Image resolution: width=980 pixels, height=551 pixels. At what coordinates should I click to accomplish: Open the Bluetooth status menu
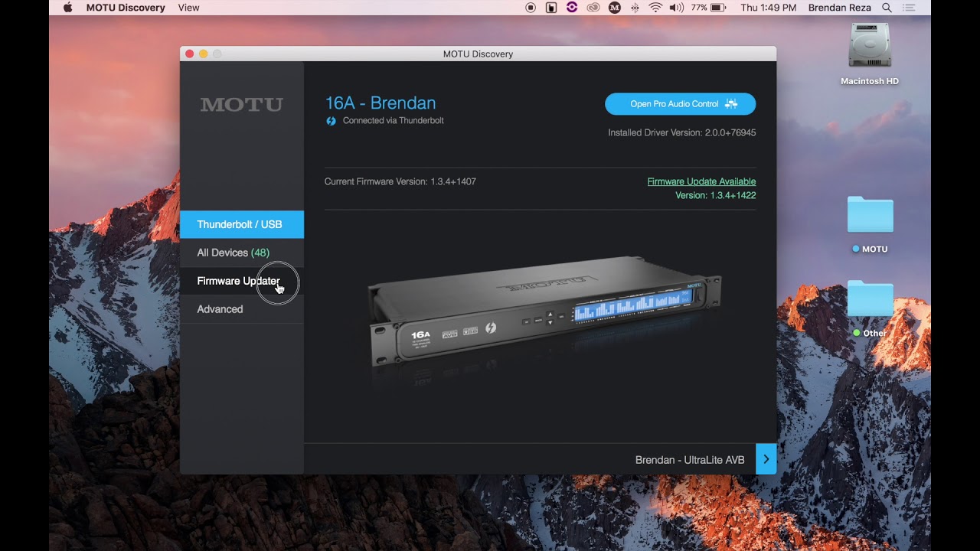coord(635,8)
